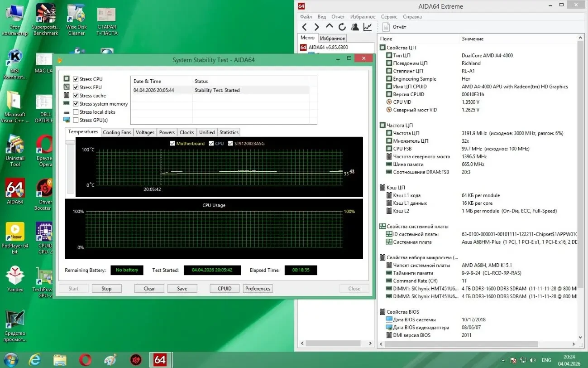Click the back navigation arrow in AIDA64 toolbar
Screen dimensions: 588x368
[x=304, y=27]
